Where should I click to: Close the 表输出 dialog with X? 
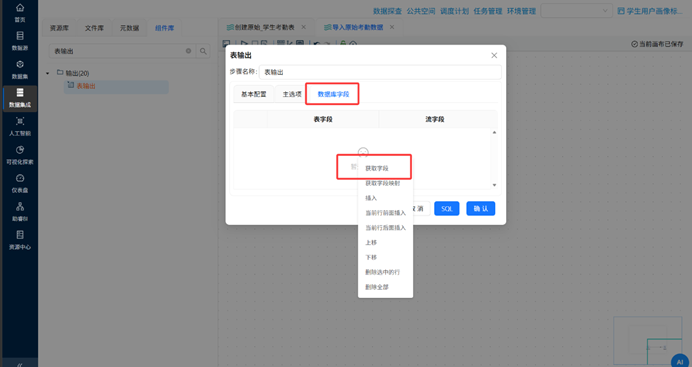coord(494,55)
